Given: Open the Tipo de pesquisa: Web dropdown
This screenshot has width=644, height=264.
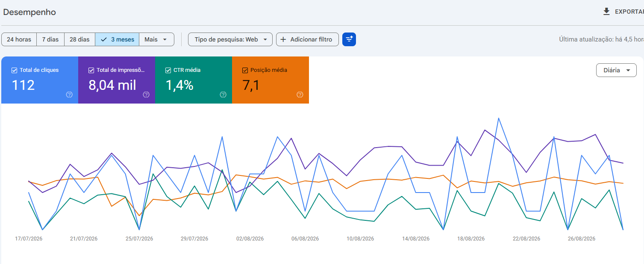Looking at the screenshot, I should 230,39.
